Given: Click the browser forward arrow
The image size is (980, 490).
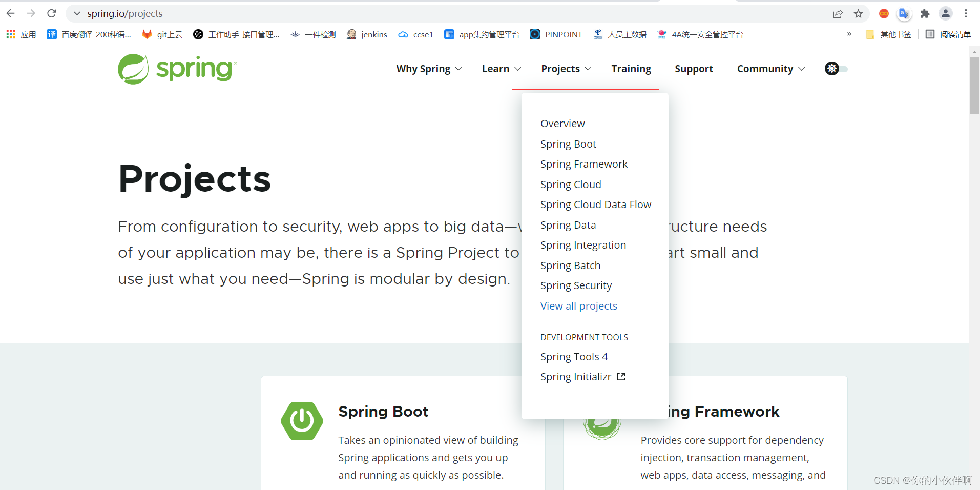Looking at the screenshot, I should (x=31, y=13).
